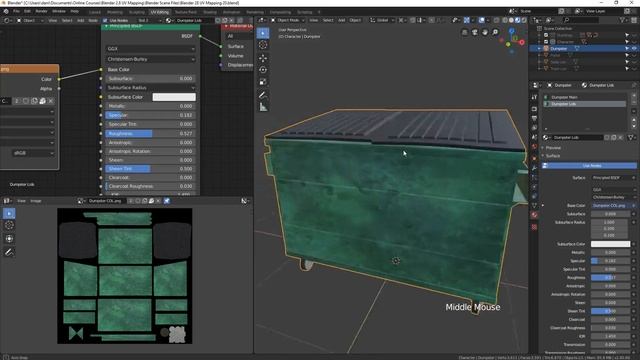Select Dumpster Main material slot
The width and height of the screenshot is (640, 360).
point(584,97)
